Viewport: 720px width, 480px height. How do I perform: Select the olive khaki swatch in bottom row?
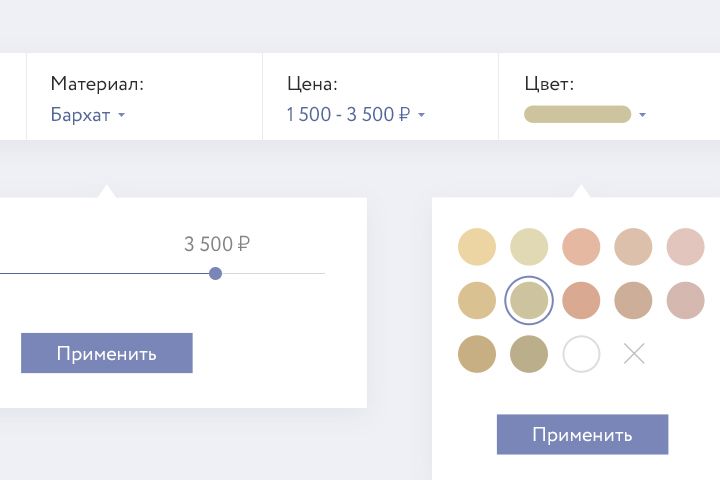[x=529, y=353]
